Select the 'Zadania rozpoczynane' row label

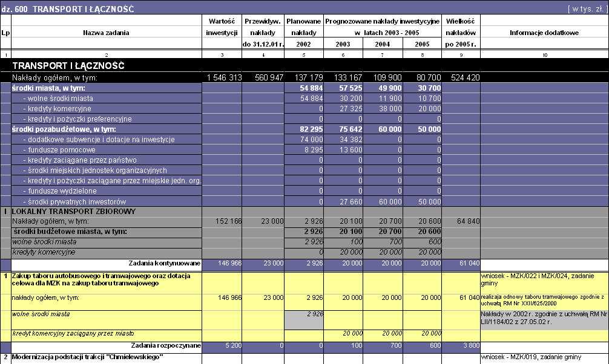point(166,346)
